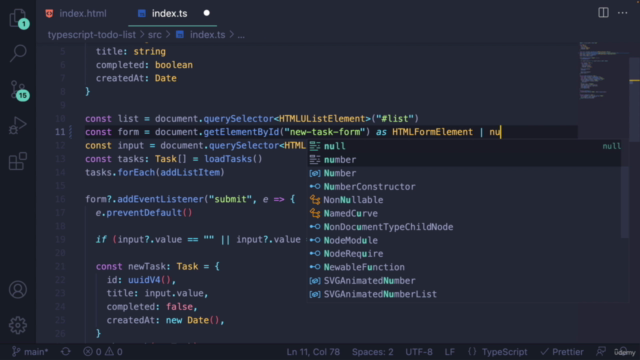Click e.preventDefault() on line 17
640x360 pixels.
(144, 213)
